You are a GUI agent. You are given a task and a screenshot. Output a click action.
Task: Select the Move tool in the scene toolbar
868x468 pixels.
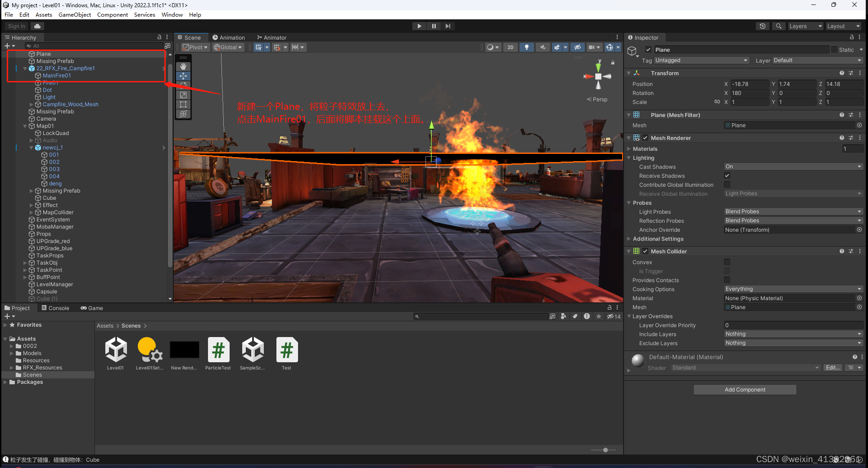point(183,76)
